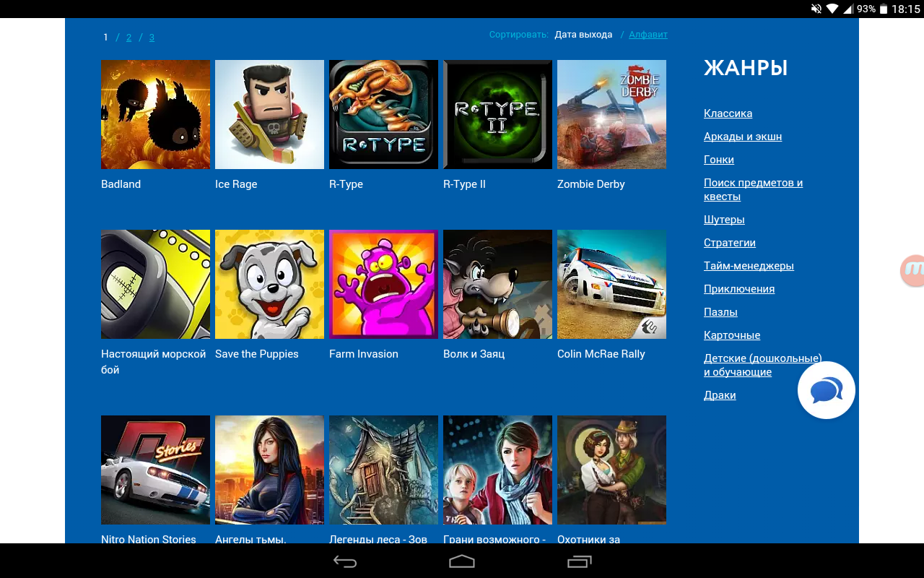Click the Badland title text
The width and height of the screenshot is (924, 578).
[x=121, y=184]
